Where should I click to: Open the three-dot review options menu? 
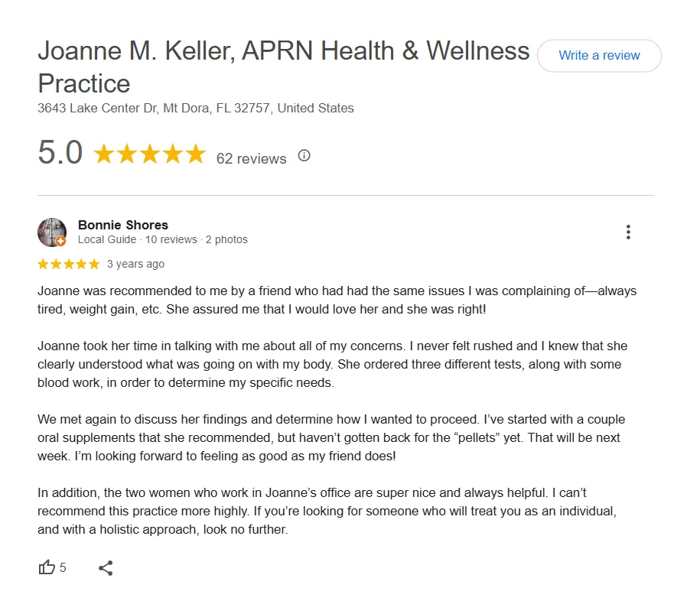tap(628, 232)
